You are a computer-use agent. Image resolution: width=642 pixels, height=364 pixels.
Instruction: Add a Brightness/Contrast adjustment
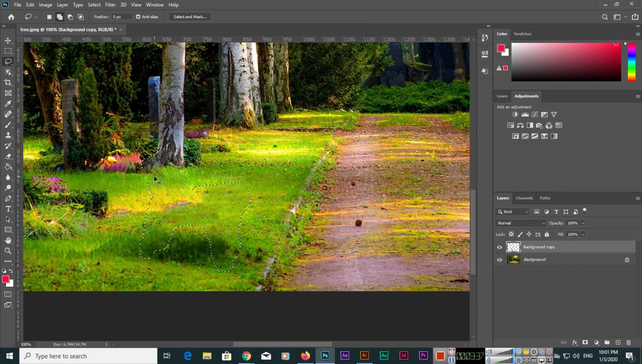coord(515,115)
